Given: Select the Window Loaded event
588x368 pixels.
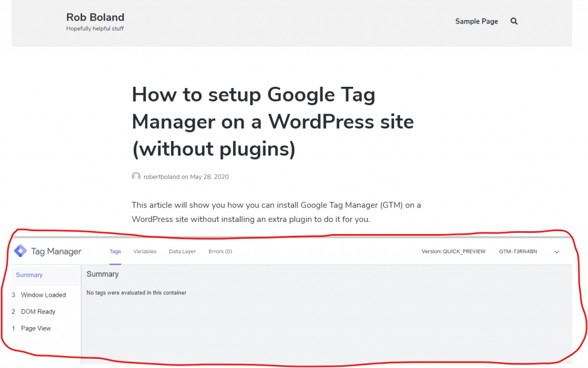Looking at the screenshot, I should pos(43,295).
